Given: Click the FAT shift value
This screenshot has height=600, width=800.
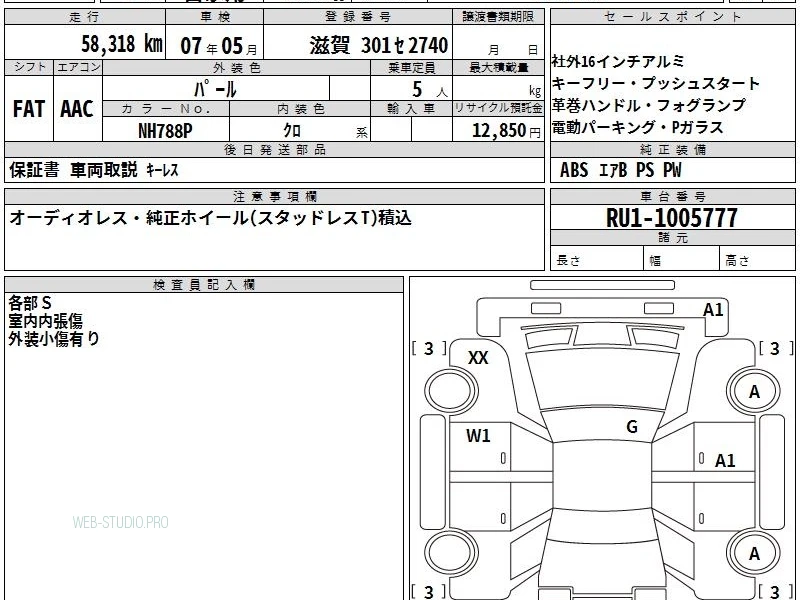Looking at the screenshot, I should (29, 109).
